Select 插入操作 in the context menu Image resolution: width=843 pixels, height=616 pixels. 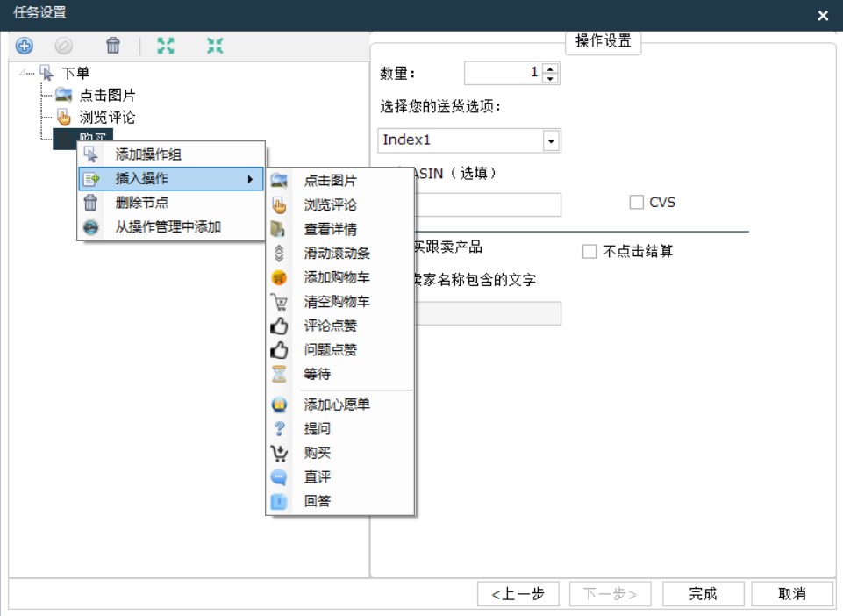pyautogui.click(x=172, y=179)
